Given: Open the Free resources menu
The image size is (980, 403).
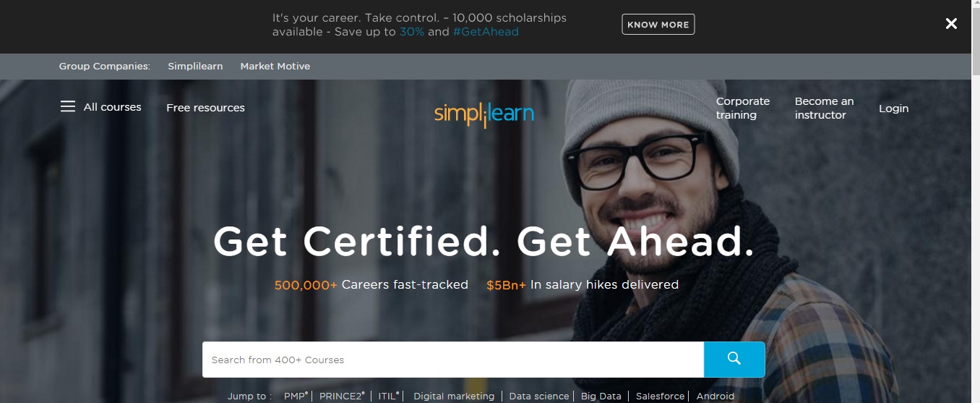Looking at the screenshot, I should 205,108.
